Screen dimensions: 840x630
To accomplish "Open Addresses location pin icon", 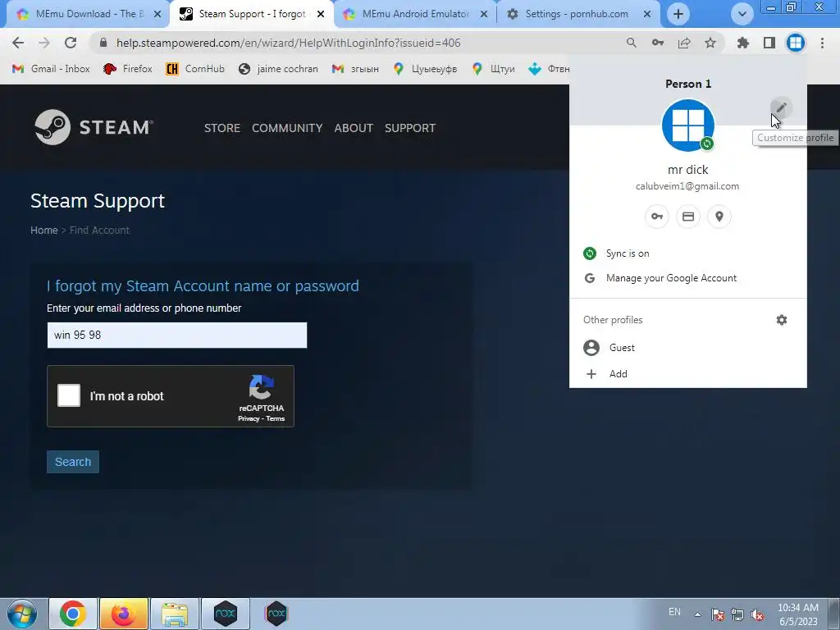I will (x=719, y=217).
